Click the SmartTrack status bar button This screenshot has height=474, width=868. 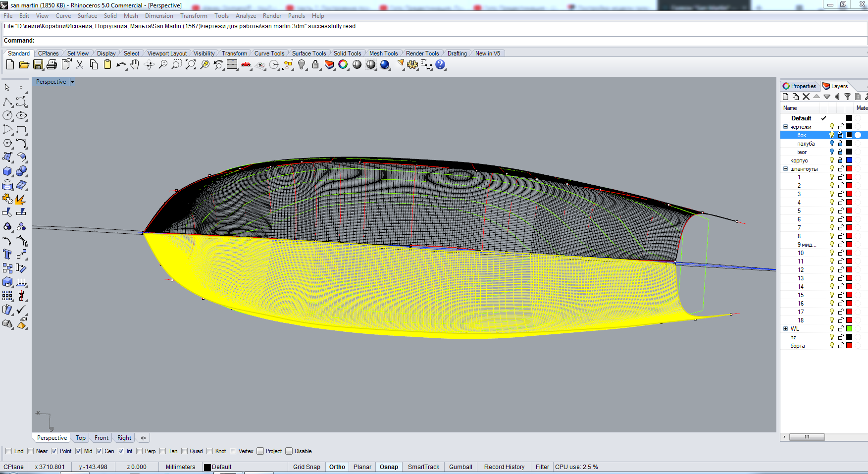point(423,467)
